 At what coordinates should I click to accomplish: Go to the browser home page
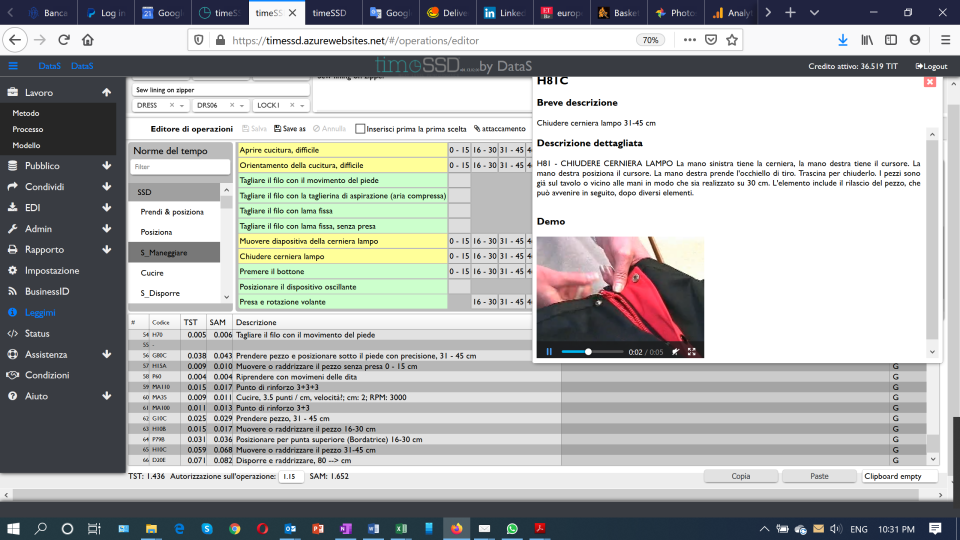point(88,40)
